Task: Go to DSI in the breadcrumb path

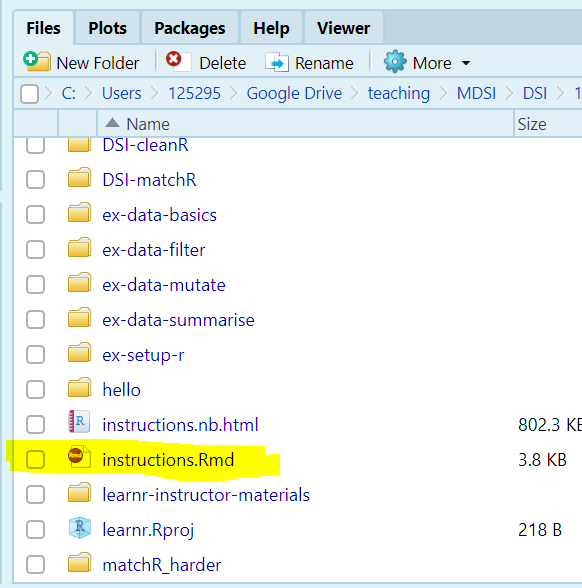Action: [535, 93]
